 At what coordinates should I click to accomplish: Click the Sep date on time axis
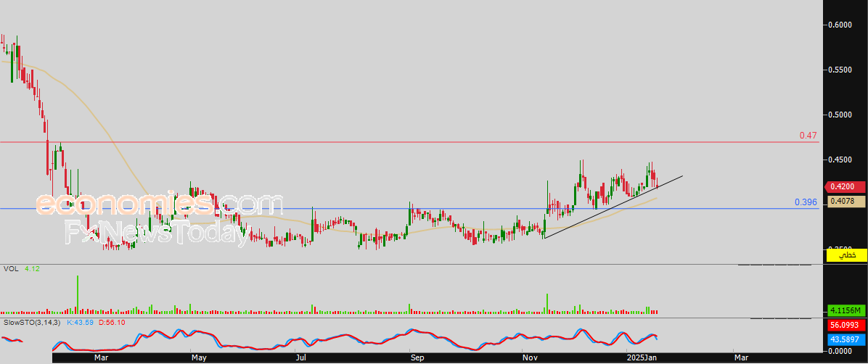pos(418,358)
